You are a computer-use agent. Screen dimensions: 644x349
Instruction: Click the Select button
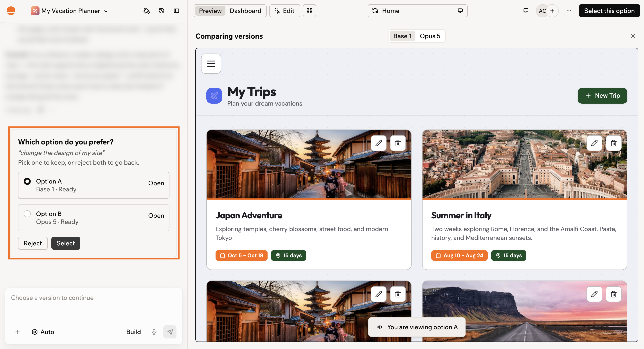pyautogui.click(x=66, y=243)
